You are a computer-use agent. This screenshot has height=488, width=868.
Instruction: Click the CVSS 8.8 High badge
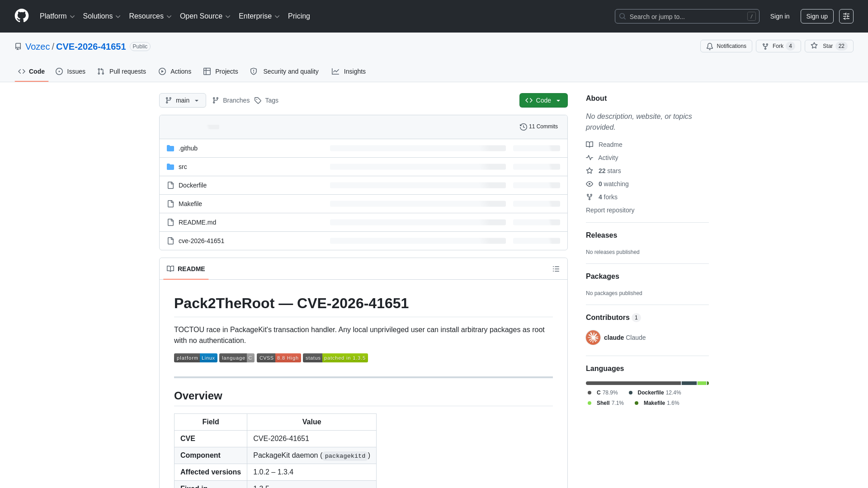(279, 358)
